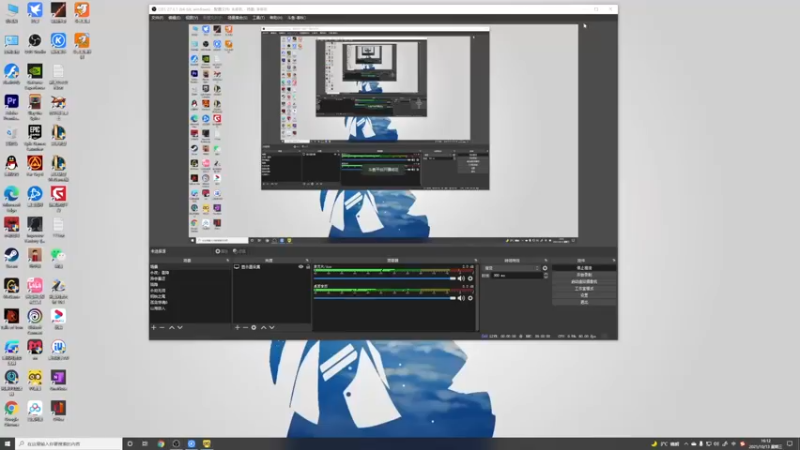The image size is (800, 450).
Task: Remove the selected scene with the minus icon
Action: coord(162,328)
